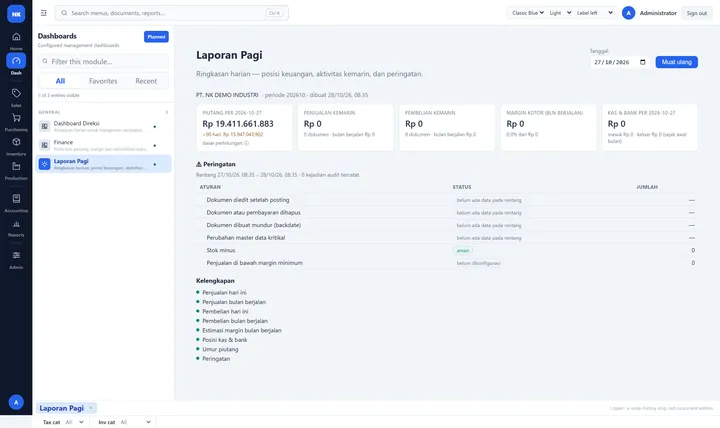Image resolution: width=720 pixels, height=428 pixels.
Task: Select the Dash speedometer icon
Action: [x=16, y=61]
